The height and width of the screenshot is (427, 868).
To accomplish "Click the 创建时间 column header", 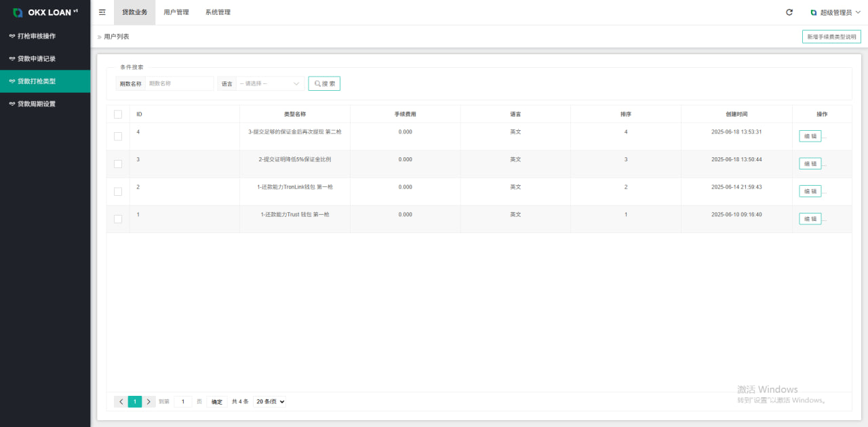I will pos(736,114).
